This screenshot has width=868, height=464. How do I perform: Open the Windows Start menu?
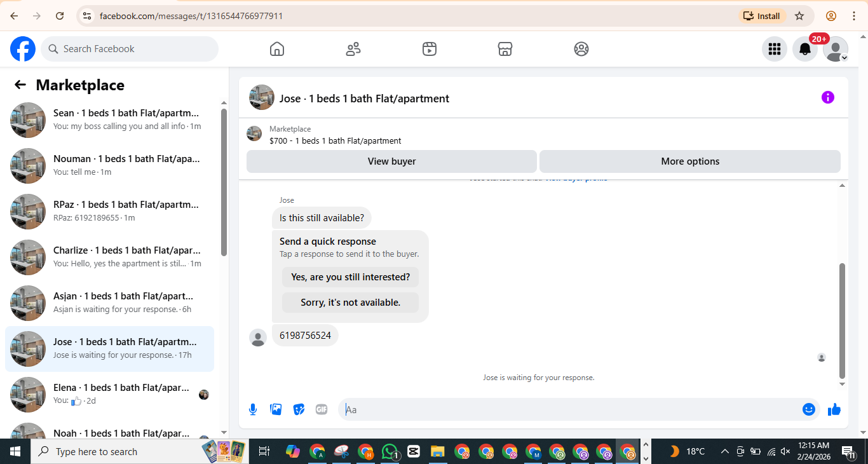click(15, 451)
